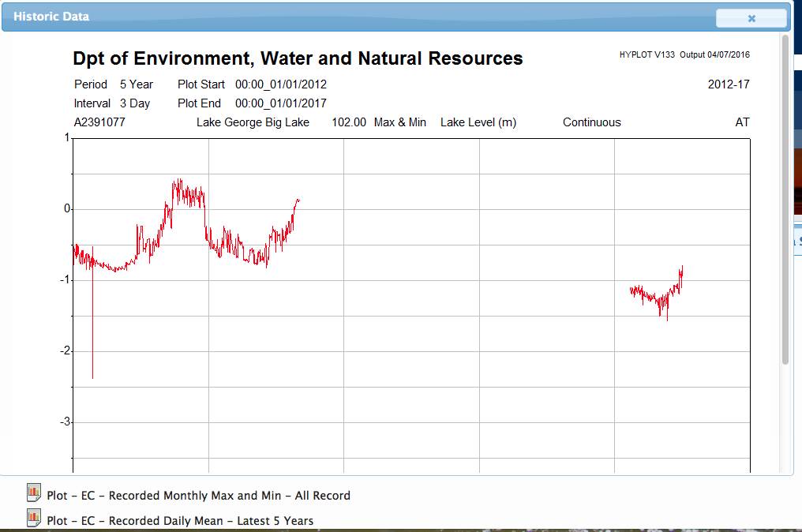This screenshot has height=532, width=802.
Task: Click the Interval 3 Day text
Action: (x=112, y=103)
